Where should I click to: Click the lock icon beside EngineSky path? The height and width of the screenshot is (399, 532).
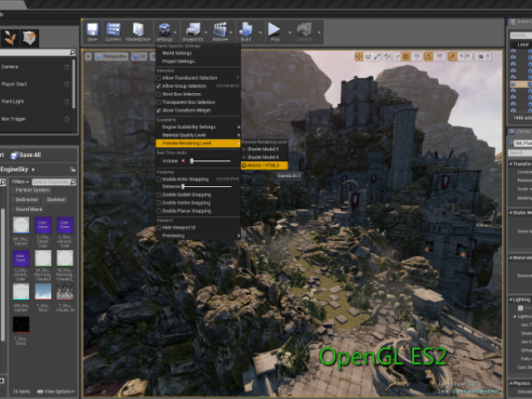(x=72, y=169)
